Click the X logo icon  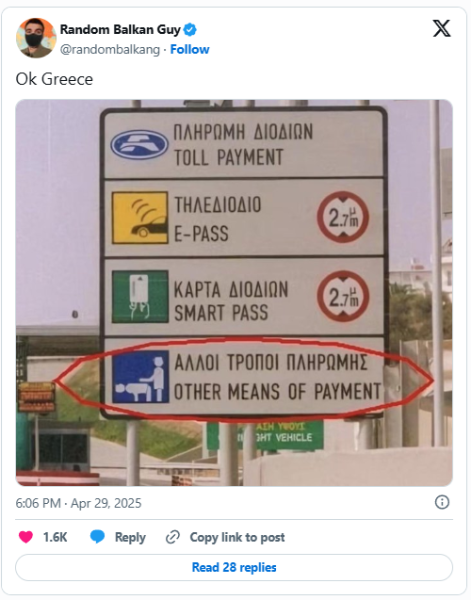tap(442, 29)
